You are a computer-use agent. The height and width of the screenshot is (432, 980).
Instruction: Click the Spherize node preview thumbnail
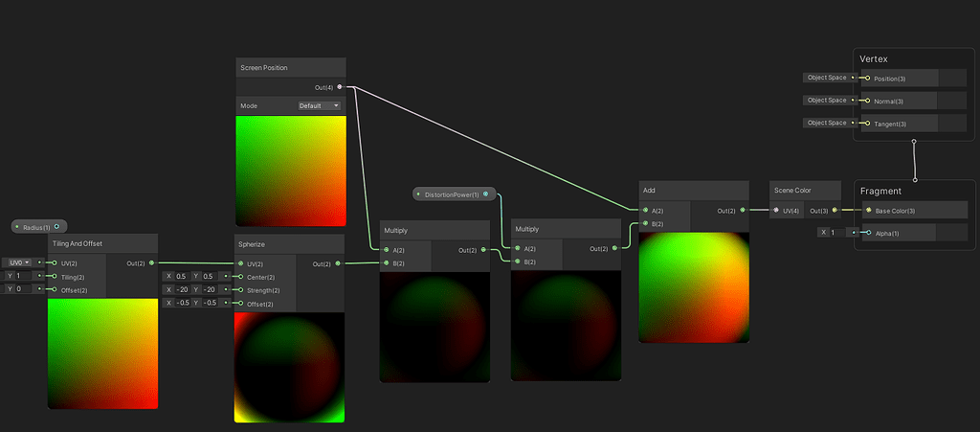click(289, 368)
